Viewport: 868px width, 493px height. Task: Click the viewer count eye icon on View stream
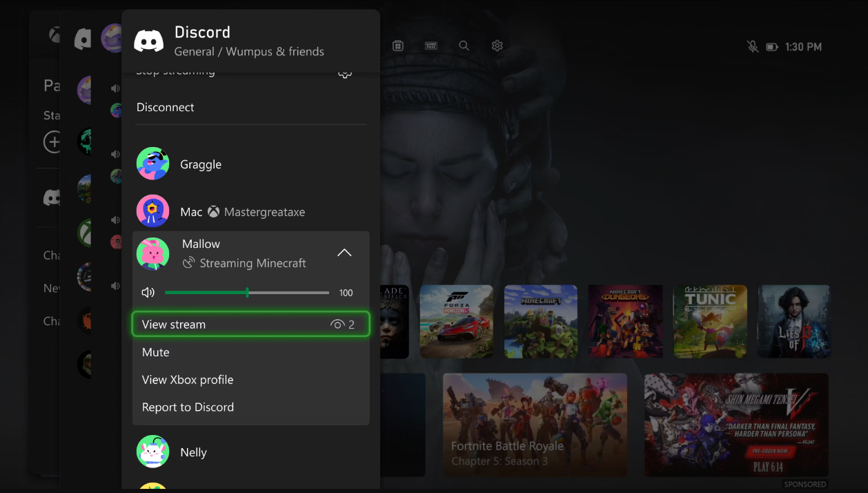point(337,324)
